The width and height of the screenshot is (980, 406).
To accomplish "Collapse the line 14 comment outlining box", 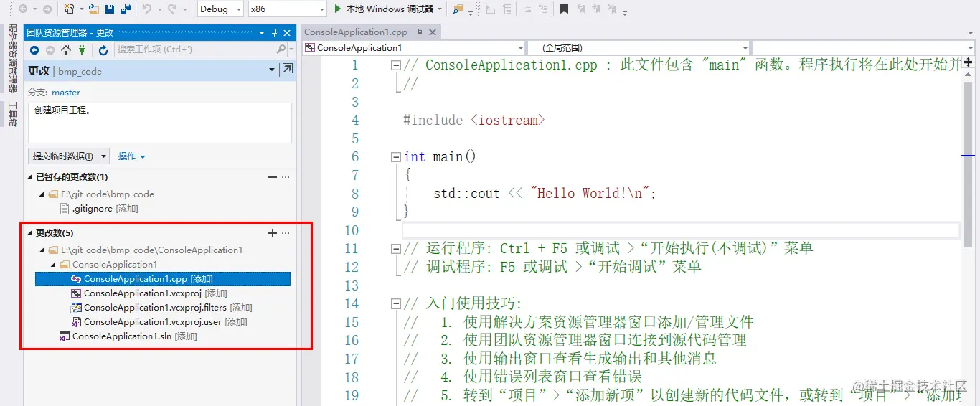I will (395, 303).
